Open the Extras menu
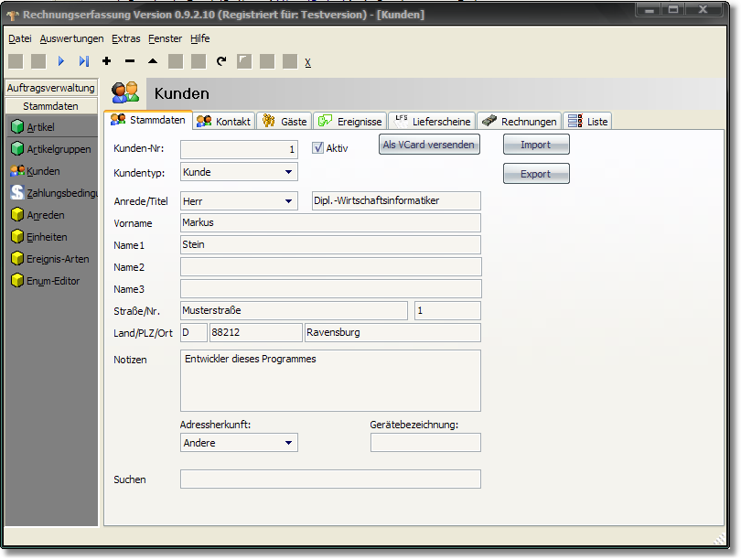This screenshot has height=560, width=741. (x=125, y=38)
